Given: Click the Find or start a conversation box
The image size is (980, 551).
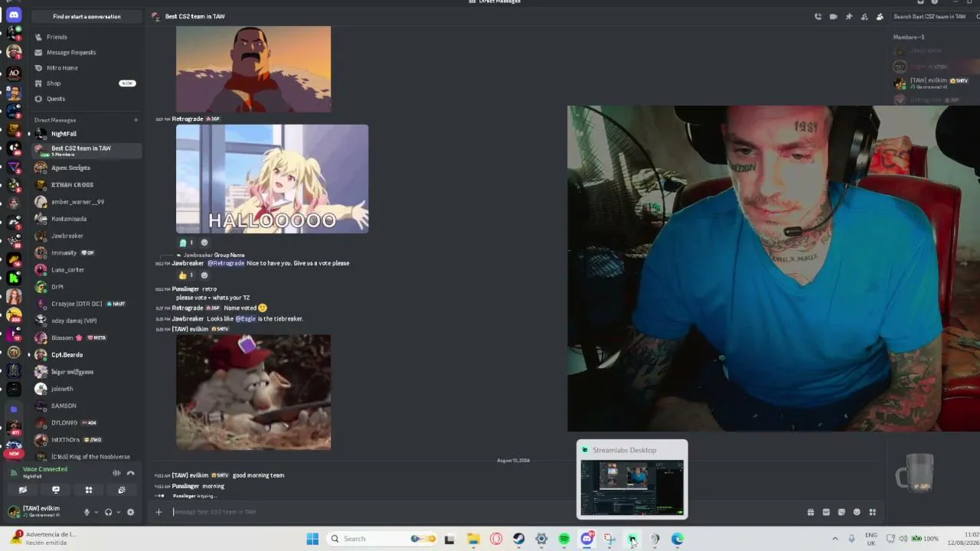Looking at the screenshot, I should (87, 16).
